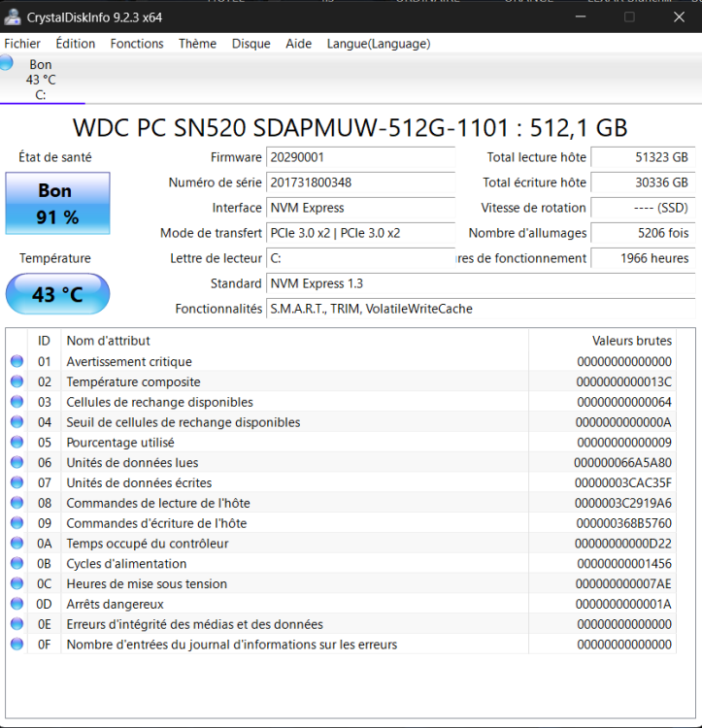702x728 pixels.
Task: Click the Standard field NVM Express 1.3
Action: (481, 283)
